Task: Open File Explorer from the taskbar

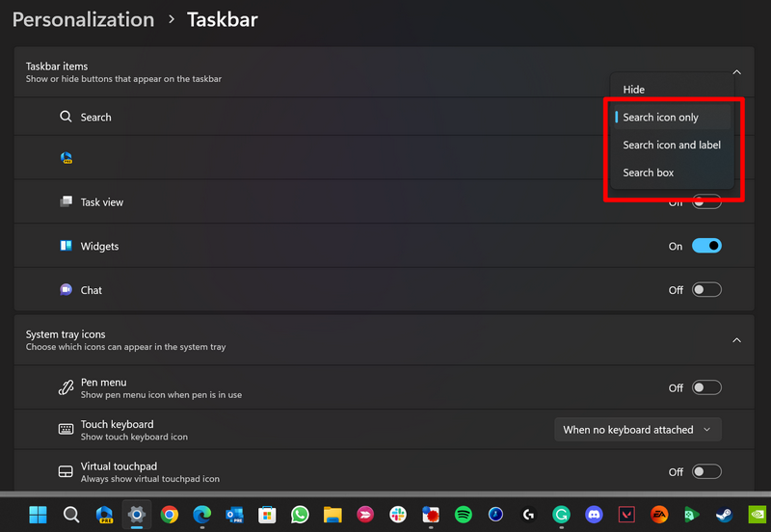Action: tap(332, 515)
